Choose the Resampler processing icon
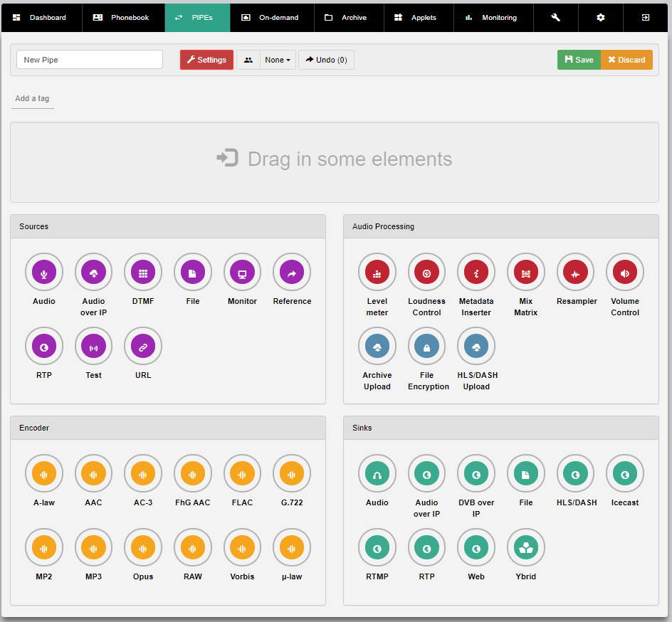Screen dimensions: 672x622 575,273
